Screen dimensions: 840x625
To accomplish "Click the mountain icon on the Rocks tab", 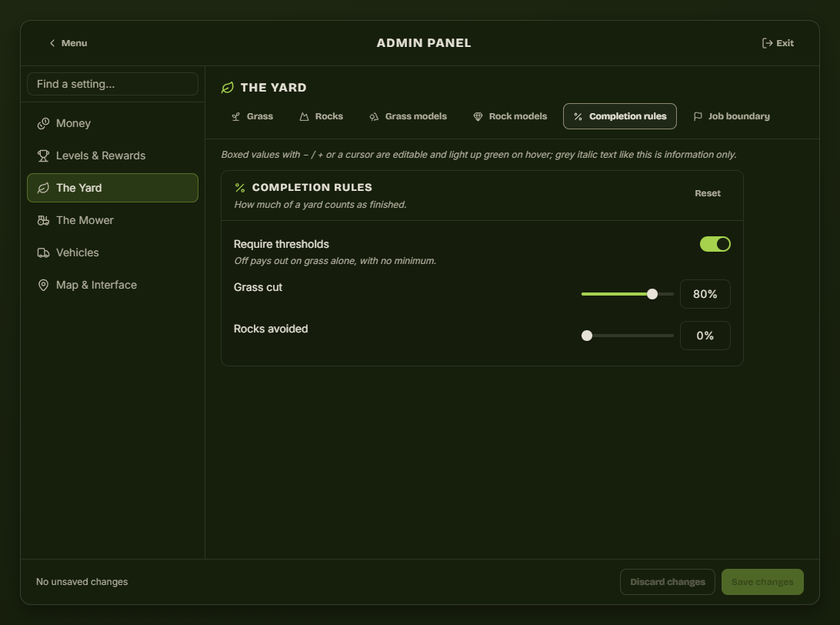I will pos(305,116).
